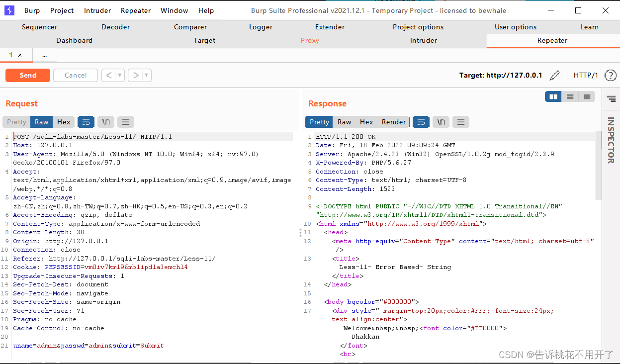Send the request with the Send button

point(28,76)
